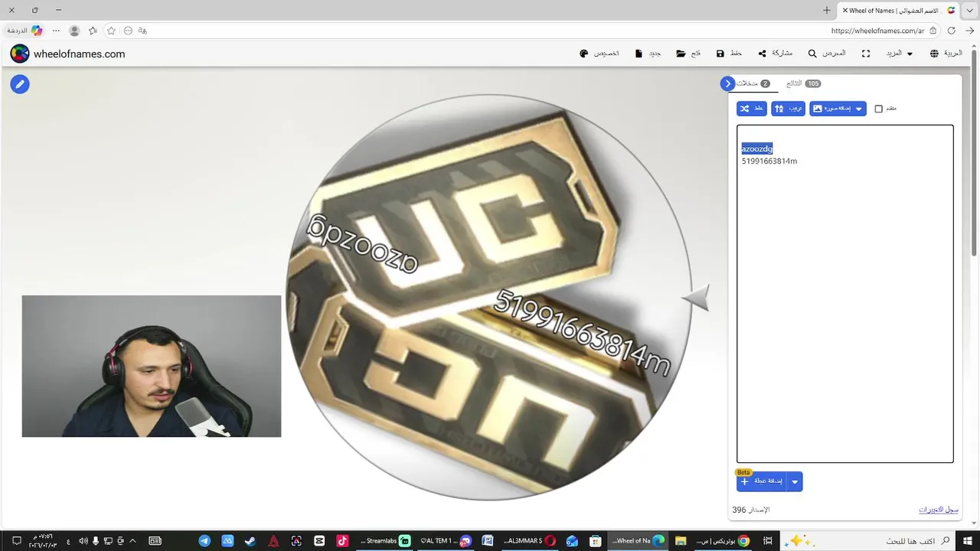Open Discord AL TEM window on taskbar

pos(444,541)
